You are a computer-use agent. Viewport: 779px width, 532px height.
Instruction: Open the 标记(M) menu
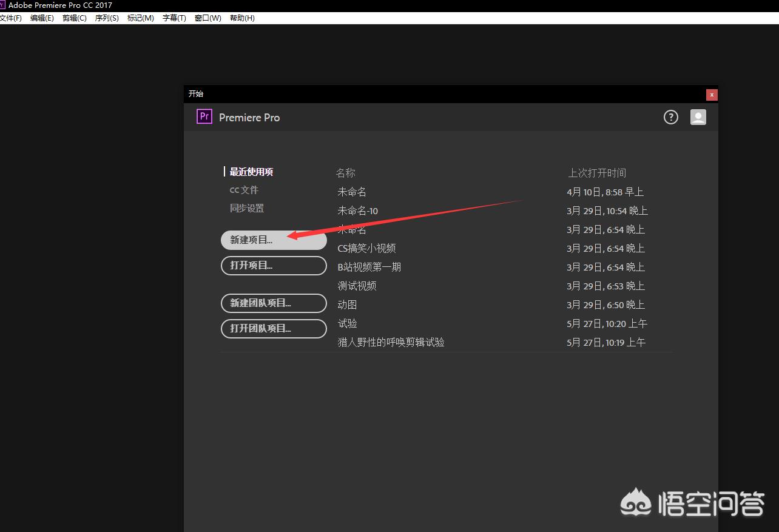(140, 18)
